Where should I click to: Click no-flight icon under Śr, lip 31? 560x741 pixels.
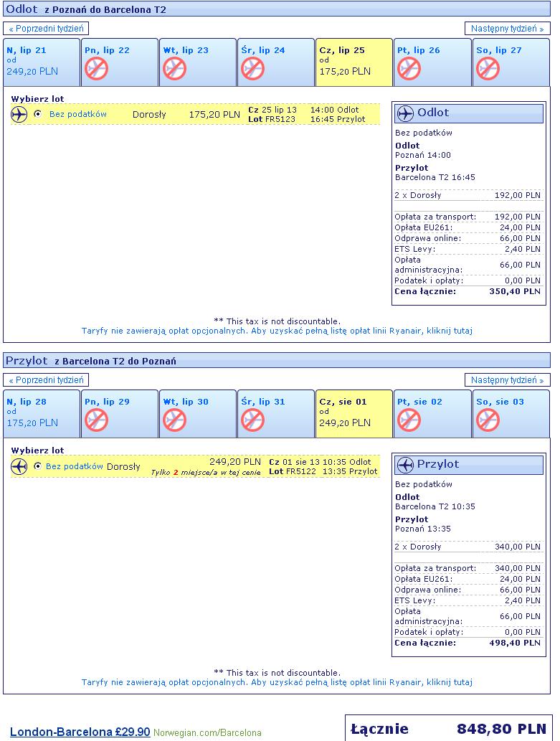pyautogui.click(x=253, y=420)
